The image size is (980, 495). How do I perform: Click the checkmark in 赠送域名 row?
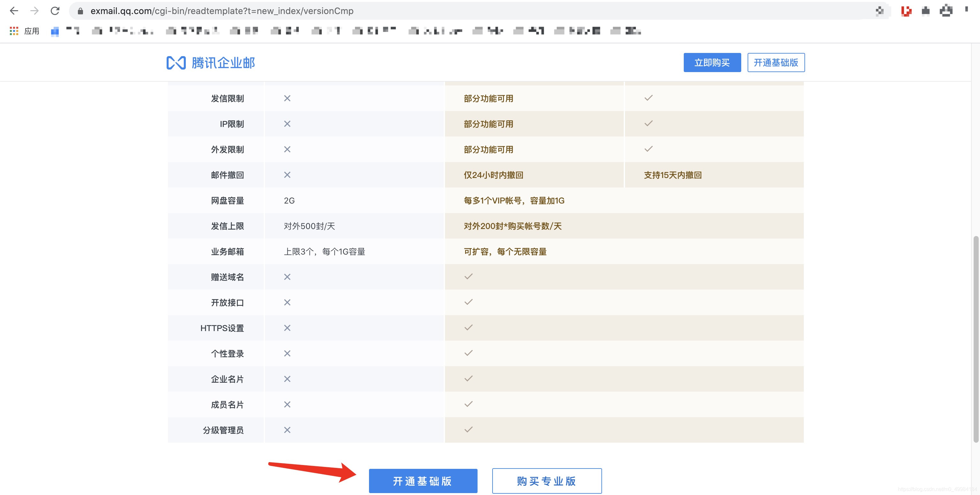coord(468,277)
